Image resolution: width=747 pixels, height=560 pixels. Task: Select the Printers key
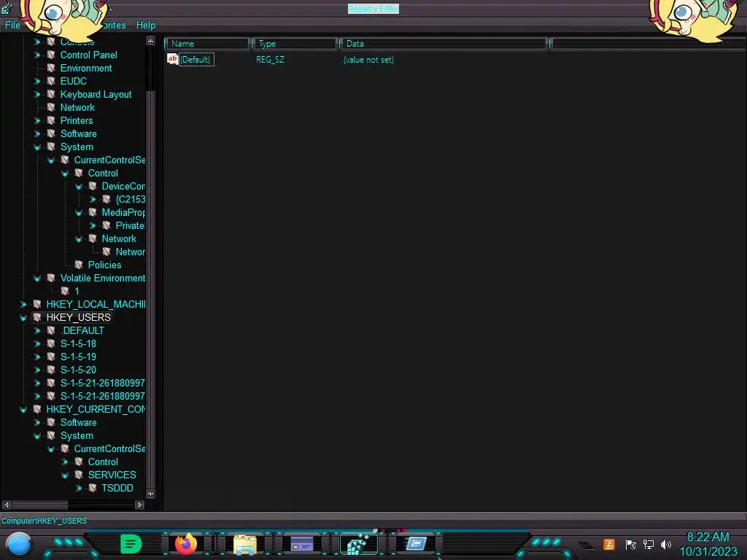(76, 120)
